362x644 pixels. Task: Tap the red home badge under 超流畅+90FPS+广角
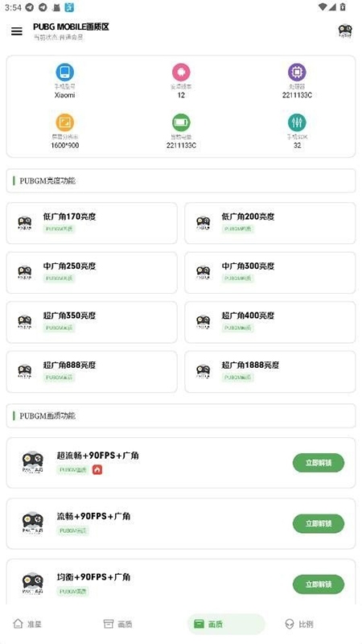(97, 469)
